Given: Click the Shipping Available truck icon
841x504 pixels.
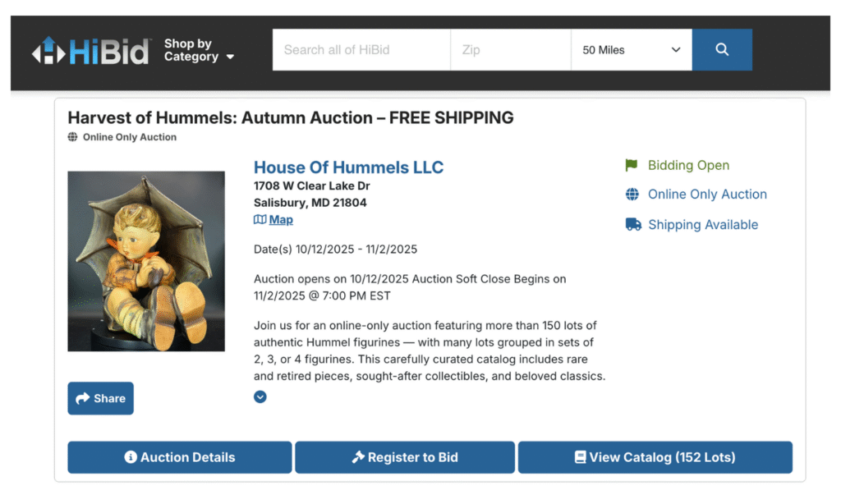Looking at the screenshot, I should [x=633, y=225].
